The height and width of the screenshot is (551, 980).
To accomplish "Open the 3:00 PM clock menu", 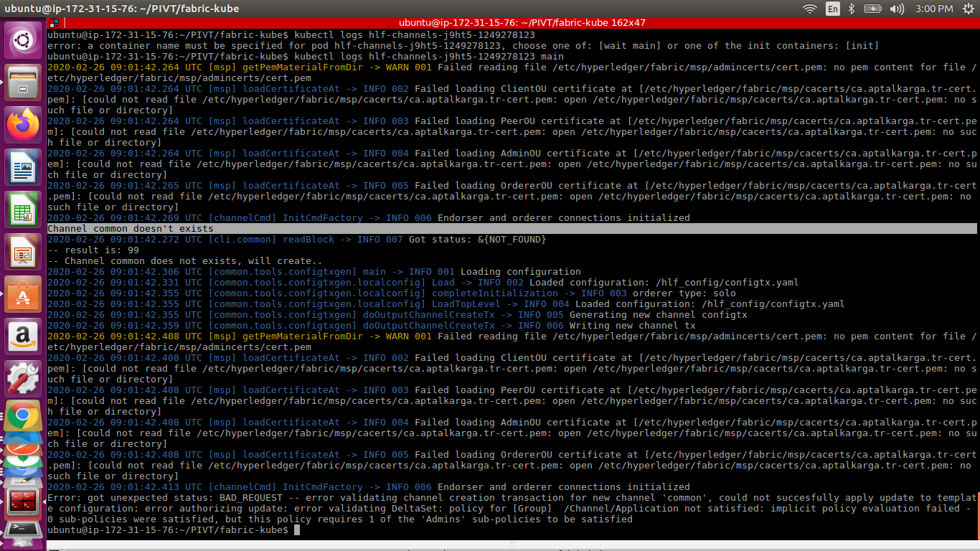I will tap(935, 9).
